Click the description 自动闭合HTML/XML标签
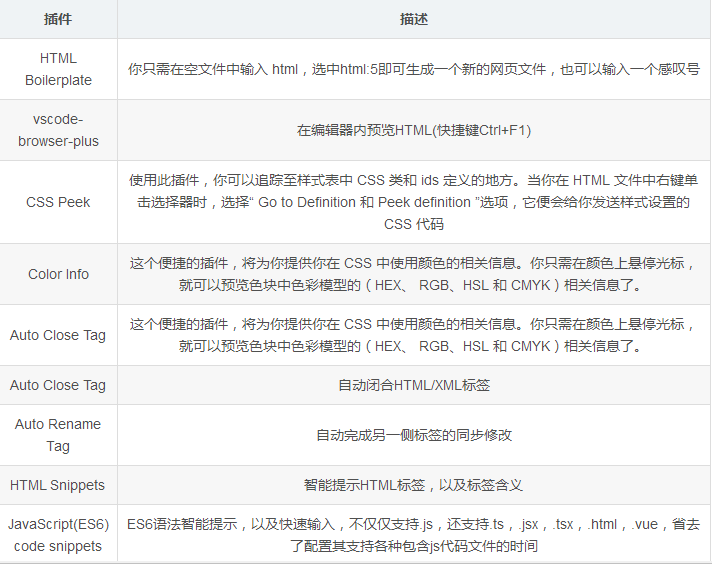The width and height of the screenshot is (712, 564). [414, 385]
